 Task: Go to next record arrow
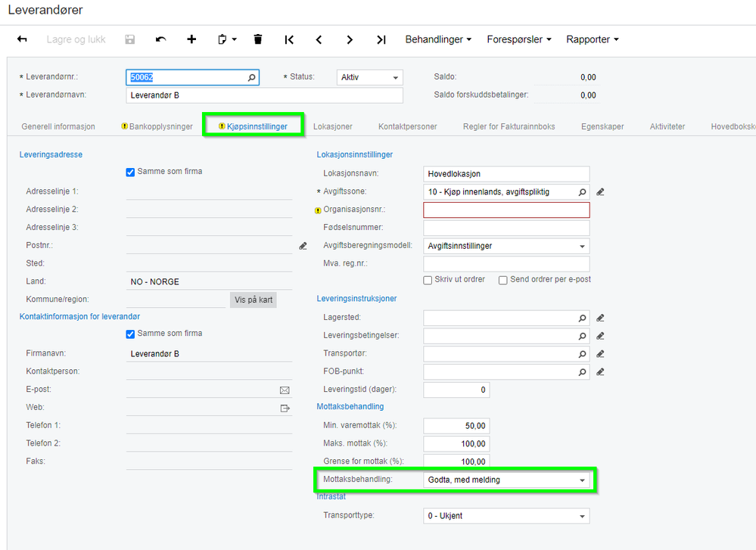coord(350,39)
